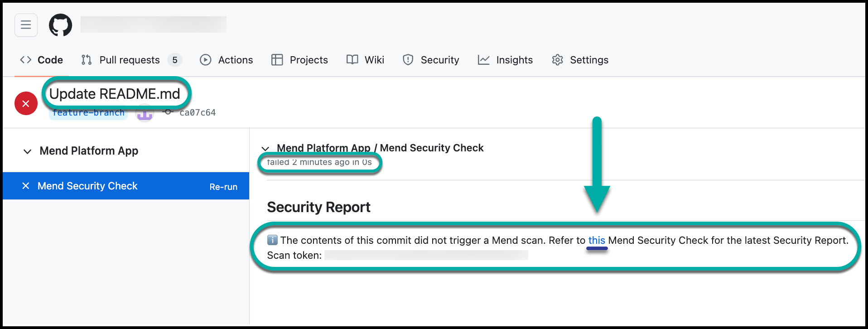Click the red failed status icon
The image size is (868, 329).
click(26, 104)
